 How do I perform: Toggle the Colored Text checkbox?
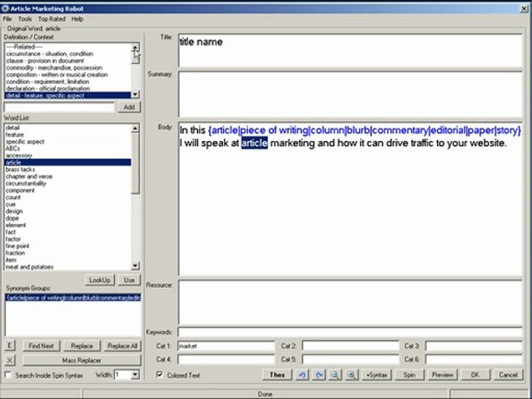tap(160, 375)
